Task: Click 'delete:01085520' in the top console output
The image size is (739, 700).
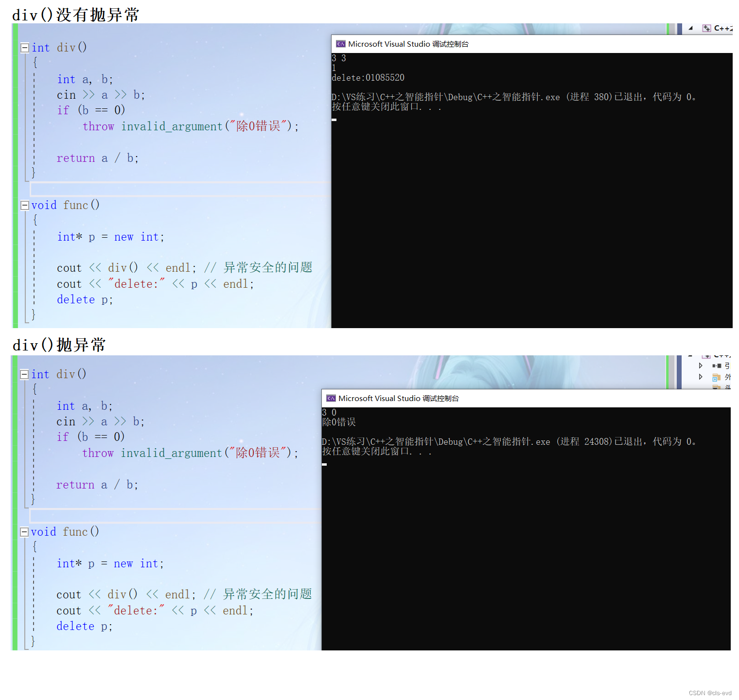Action: (x=368, y=78)
